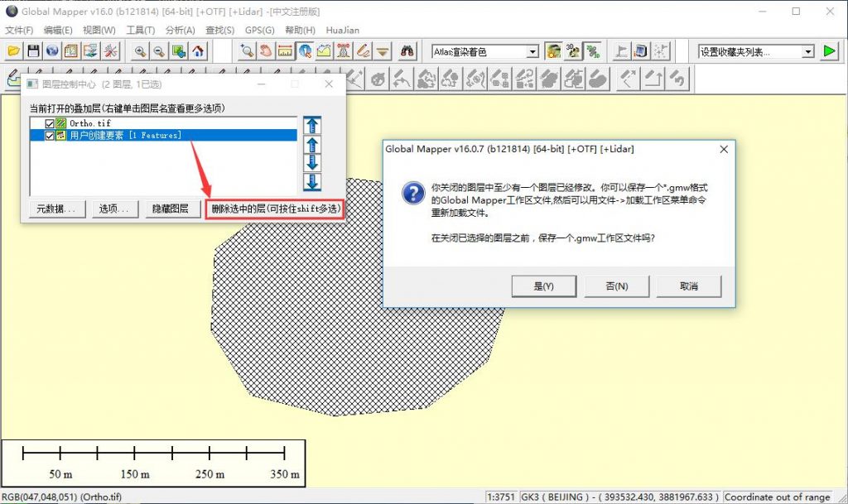Open the HuaJian menu

point(342,31)
